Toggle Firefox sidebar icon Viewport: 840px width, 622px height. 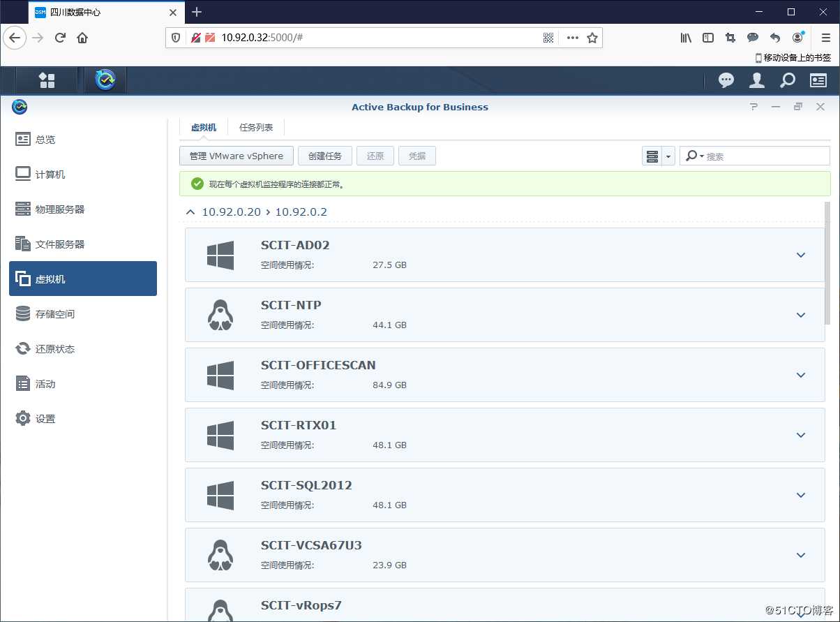point(708,38)
